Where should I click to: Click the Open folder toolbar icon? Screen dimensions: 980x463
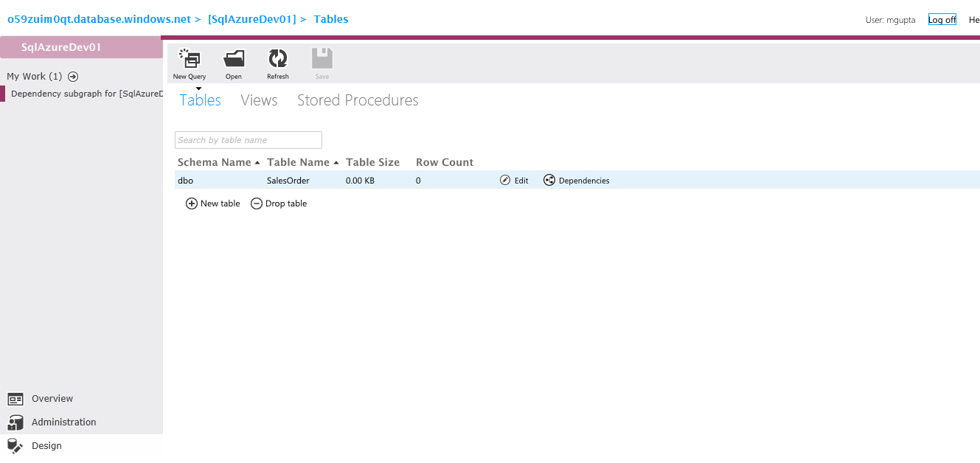tap(234, 59)
